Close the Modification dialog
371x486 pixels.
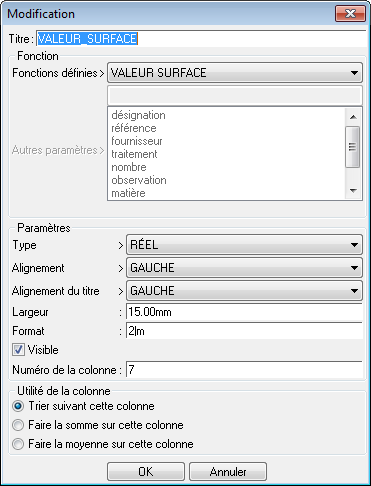click(350, 14)
